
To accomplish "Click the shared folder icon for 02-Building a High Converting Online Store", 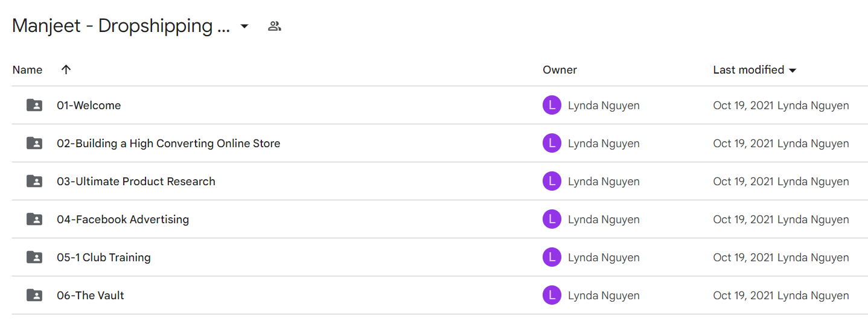I will pos(34,143).
